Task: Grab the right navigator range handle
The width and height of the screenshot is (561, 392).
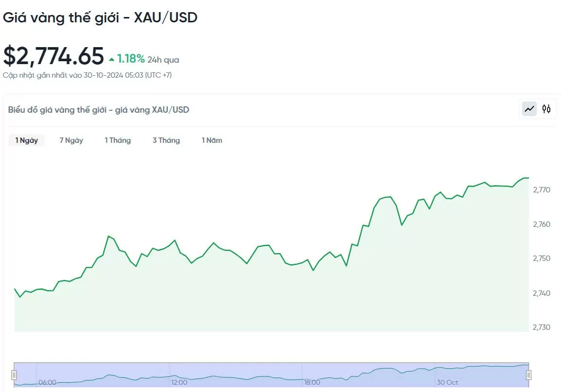Action: pos(529,375)
